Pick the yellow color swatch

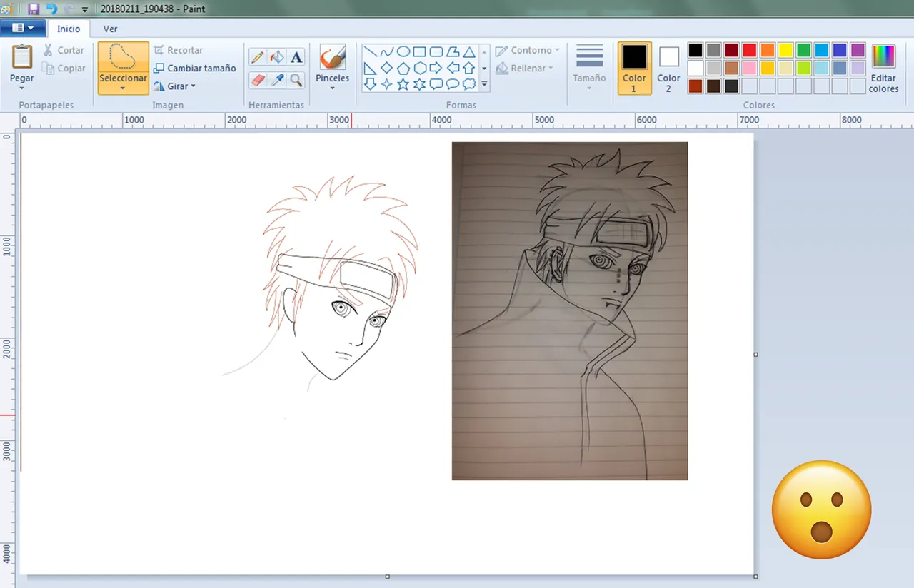coord(785,50)
